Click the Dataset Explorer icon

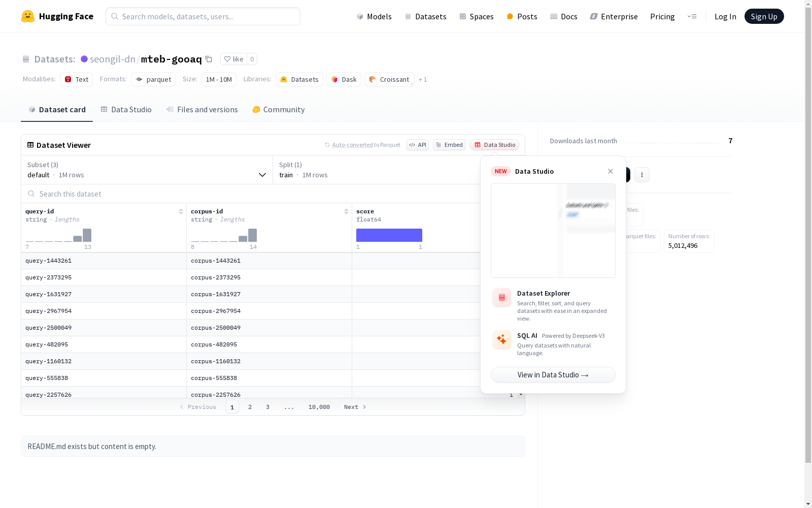point(502,298)
